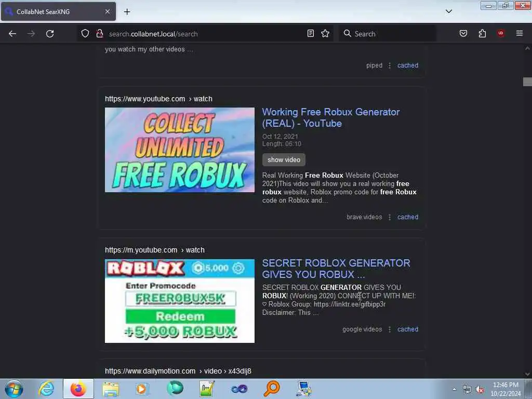Screen dimensions: 532x399
Task: Go back to the previous page
Action: 12,34
